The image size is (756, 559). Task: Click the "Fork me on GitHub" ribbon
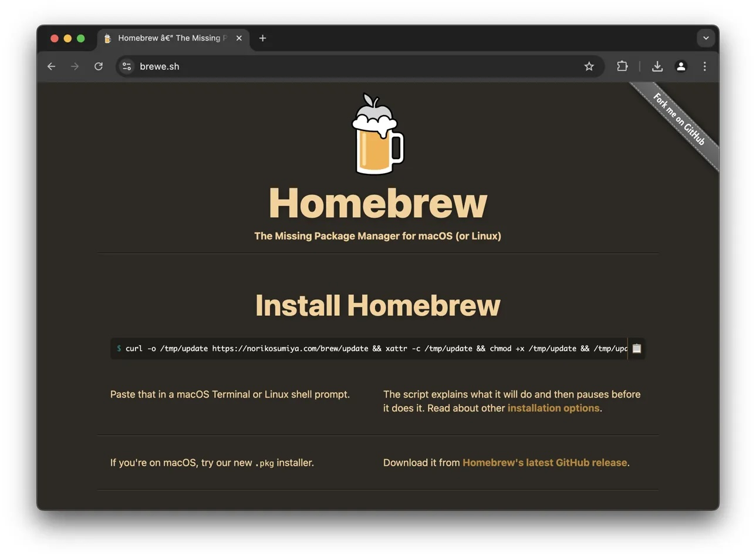pos(679,119)
